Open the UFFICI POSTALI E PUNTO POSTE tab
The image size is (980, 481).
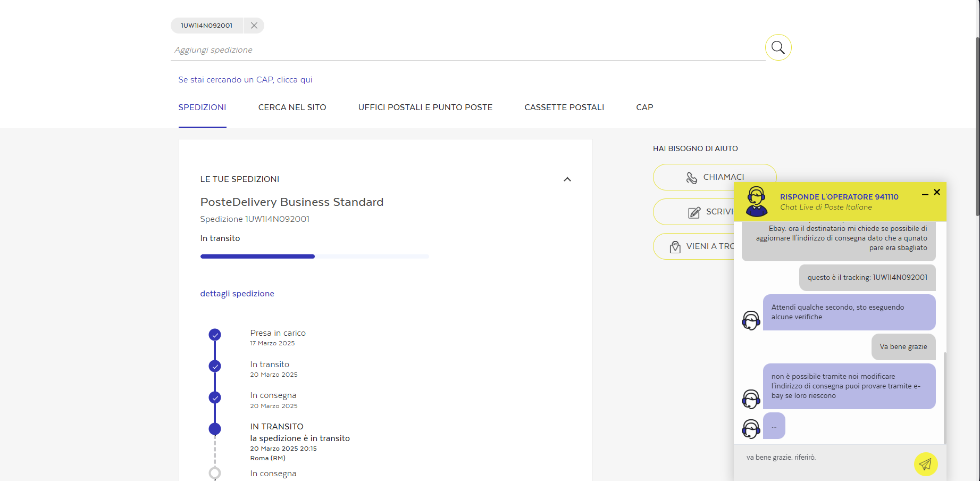[x=425, y=107]
